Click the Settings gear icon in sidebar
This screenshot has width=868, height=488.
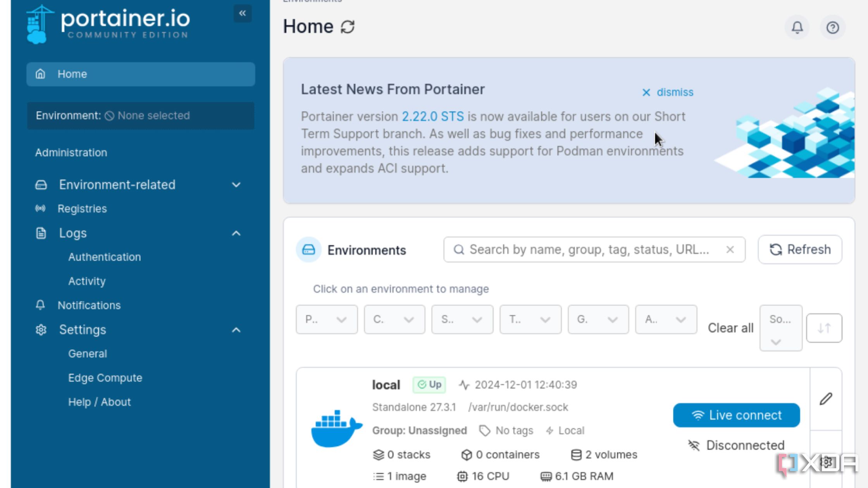[x=41, y=330]
